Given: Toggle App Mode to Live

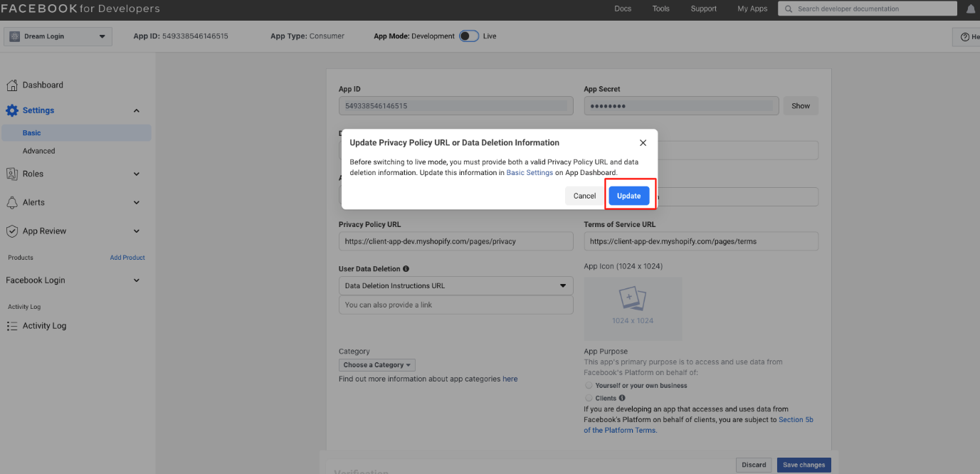Looking at the screenshot, I should pyautogui.click(x=468, y=36).
